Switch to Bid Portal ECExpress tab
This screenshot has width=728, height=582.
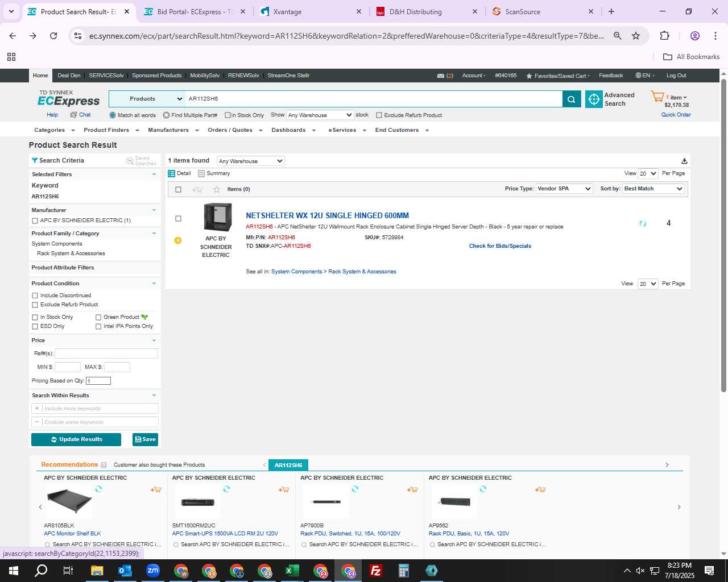tap(195, 11)
